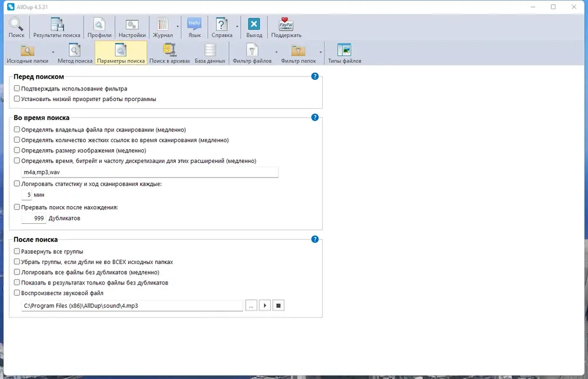Expand the Журнал dropdown arrow

tap(178, 26)
